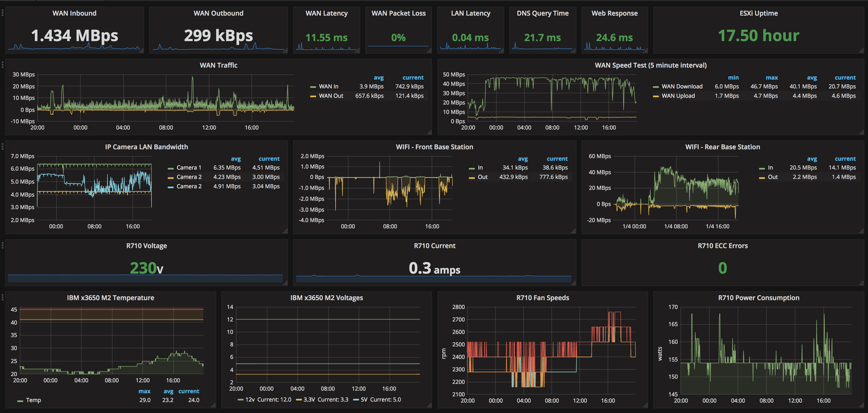Toggle the 12v series in voltages legend
Image resolution: width=868 pixels, height=413 pixels.
tap(250, 399)
